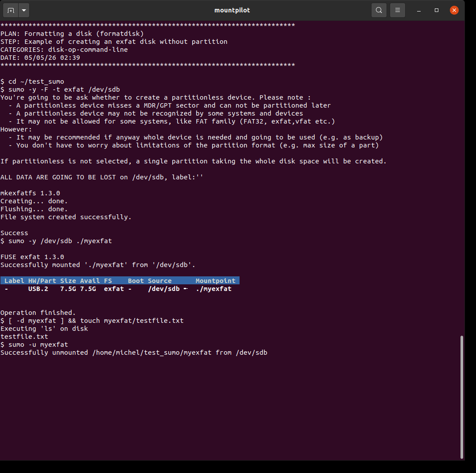Maximize the mountpilot window
The width and height of the screenshot is (476, 473).
(x=437, y=10)
